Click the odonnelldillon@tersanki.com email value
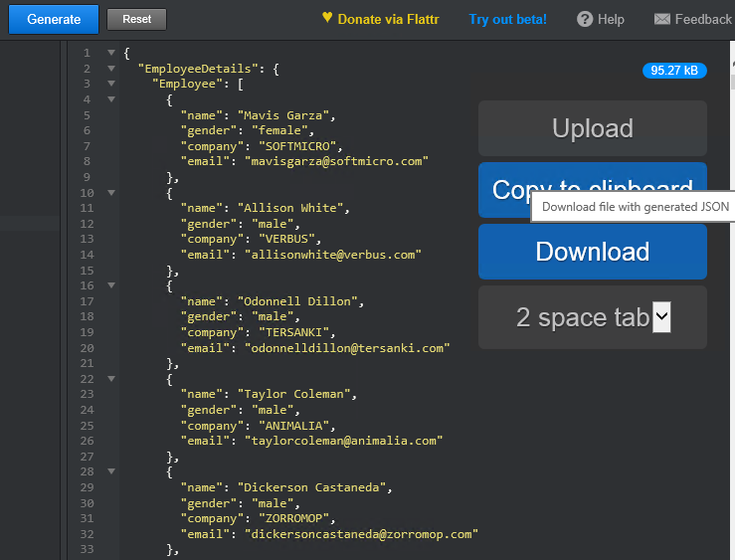The height and width of the screenshot is (560, 735). click(347, 348)
